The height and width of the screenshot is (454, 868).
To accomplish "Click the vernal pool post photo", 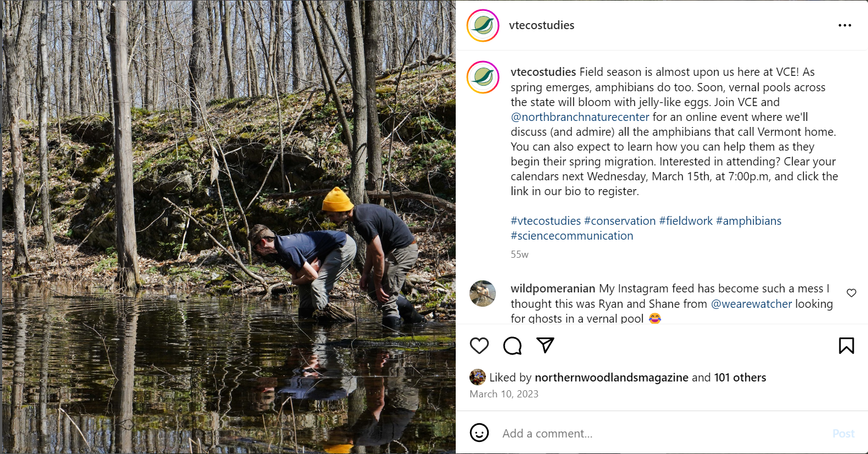I will 229,227.
